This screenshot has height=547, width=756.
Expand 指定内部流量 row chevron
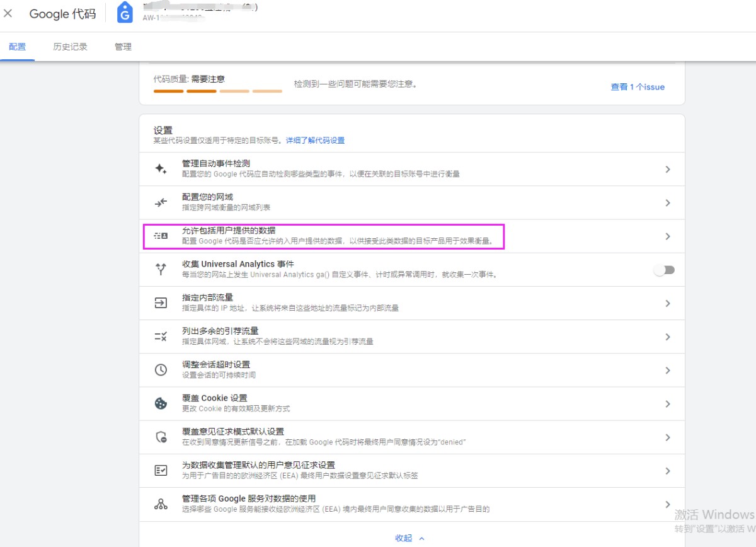(668, 303)
